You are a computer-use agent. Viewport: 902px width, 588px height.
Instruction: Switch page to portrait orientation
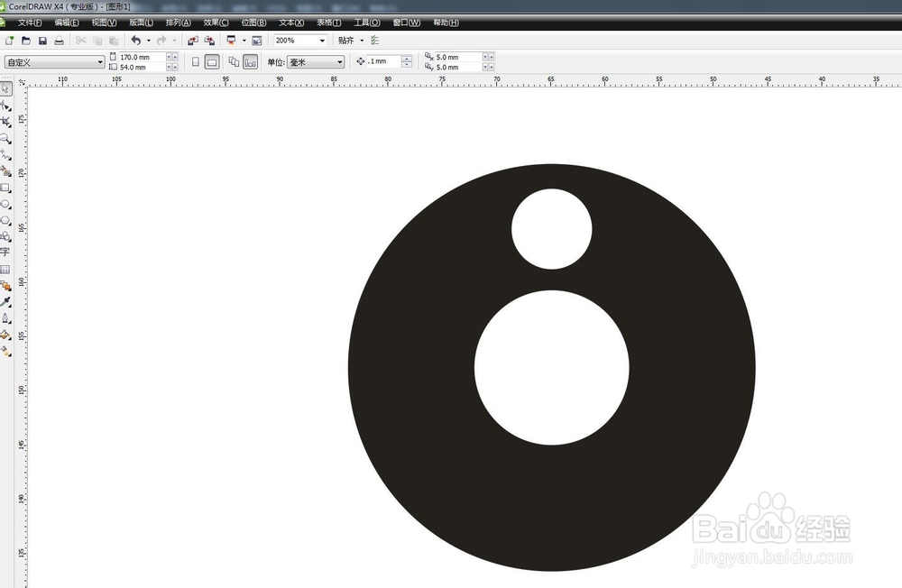click(196, 61)
